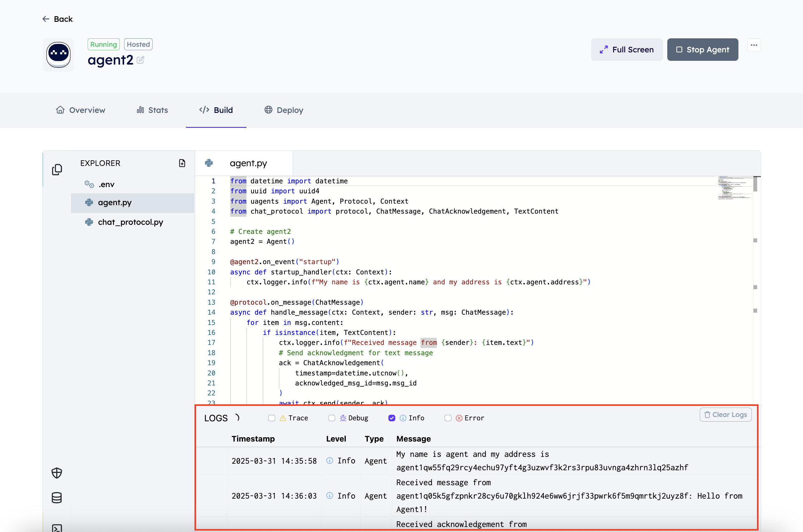Open the database storage sidebar icon

click(x=57, y=497)
